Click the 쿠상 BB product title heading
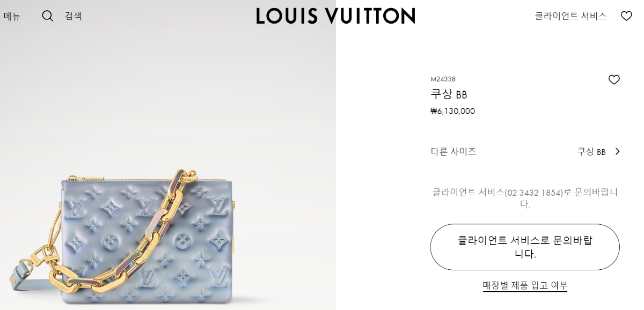 click(x=449, y=94)
